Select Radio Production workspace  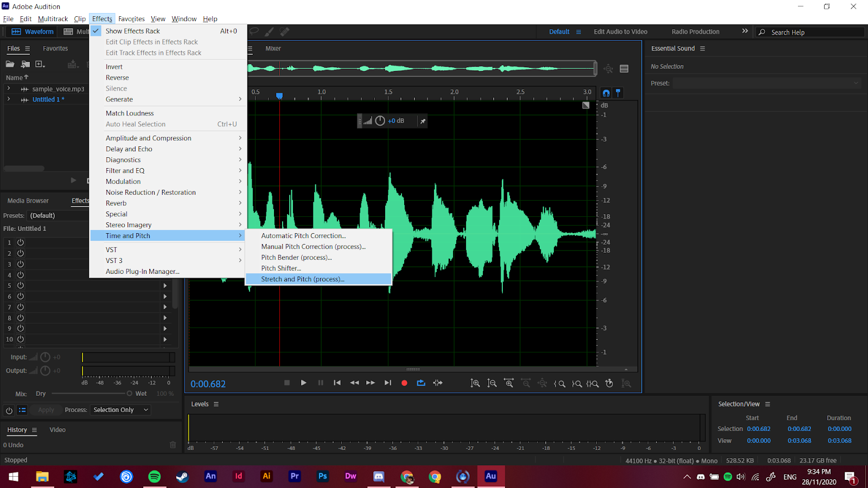point(695,31)
